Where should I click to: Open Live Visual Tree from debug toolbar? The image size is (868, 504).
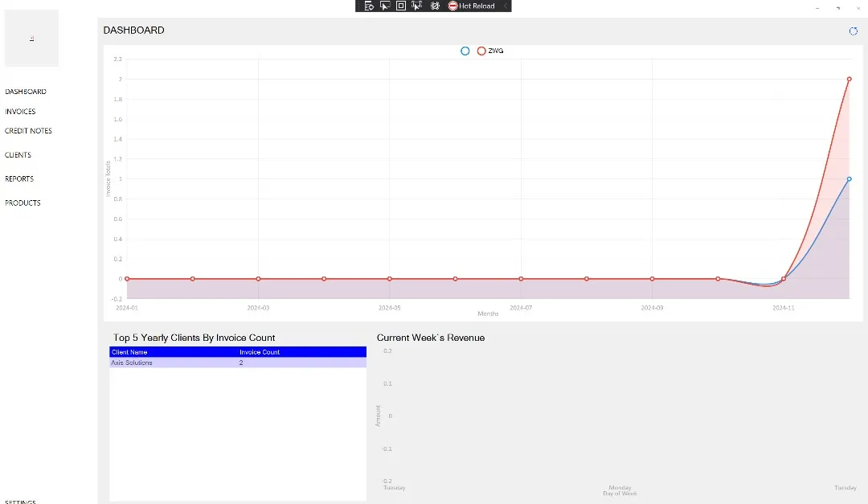369,6
